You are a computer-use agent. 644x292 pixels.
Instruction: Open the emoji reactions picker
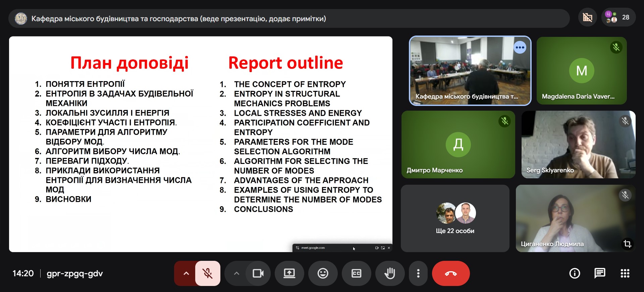click(323, 274)
